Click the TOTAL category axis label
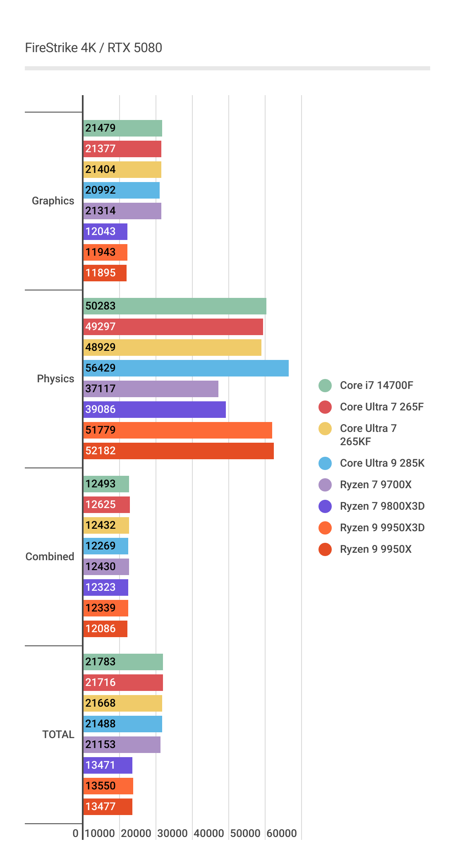The height and width of the screenshot is (868, 455). 58,734
